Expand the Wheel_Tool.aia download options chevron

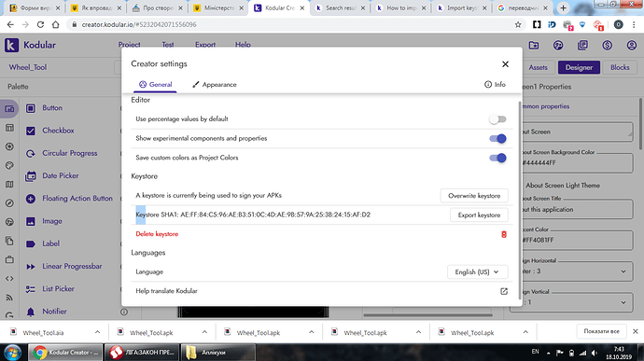point(97,332)
